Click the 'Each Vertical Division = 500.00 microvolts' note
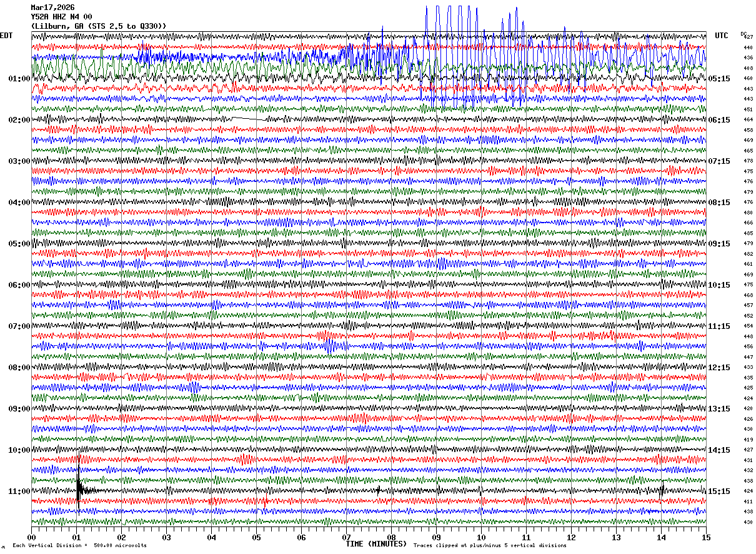The height and width of the screenshot is (554, 756). [79, 545]
